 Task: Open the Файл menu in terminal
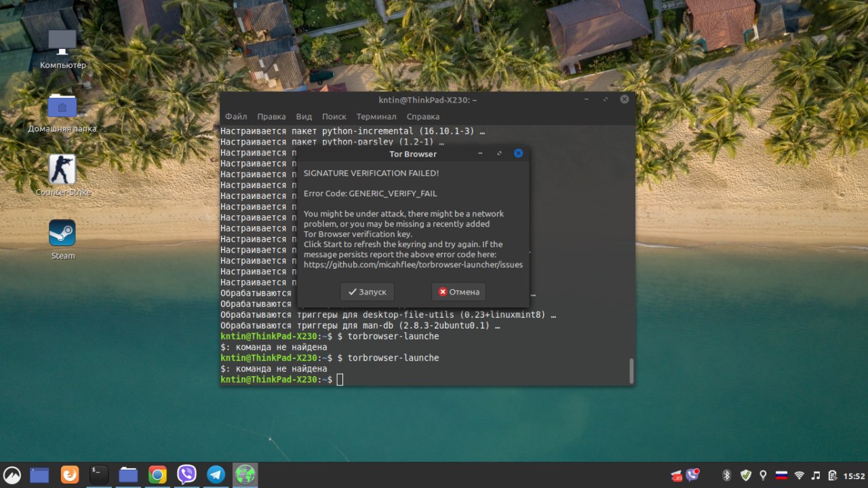(236, 117)
